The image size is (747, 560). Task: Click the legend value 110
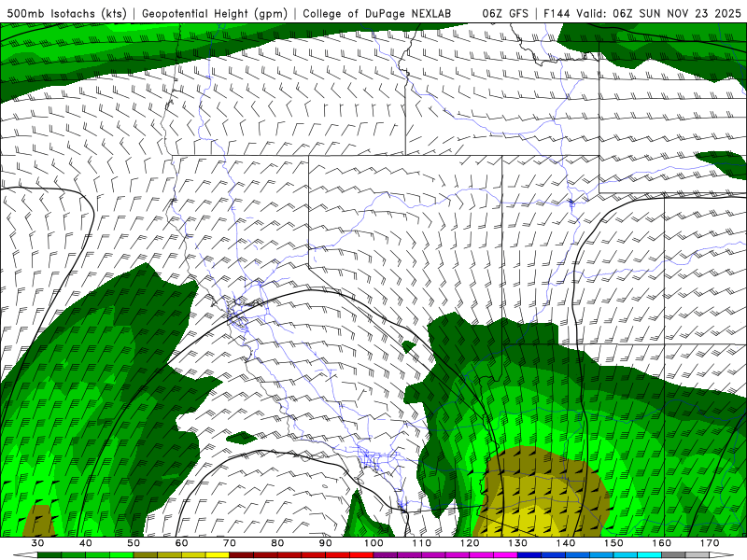[422, 543]
